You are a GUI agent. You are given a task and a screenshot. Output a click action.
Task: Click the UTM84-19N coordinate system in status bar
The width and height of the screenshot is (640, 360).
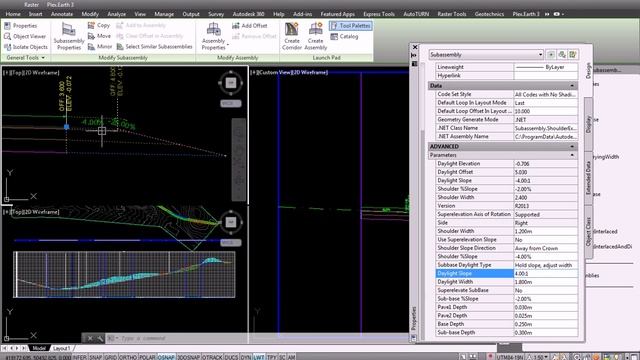510,357
